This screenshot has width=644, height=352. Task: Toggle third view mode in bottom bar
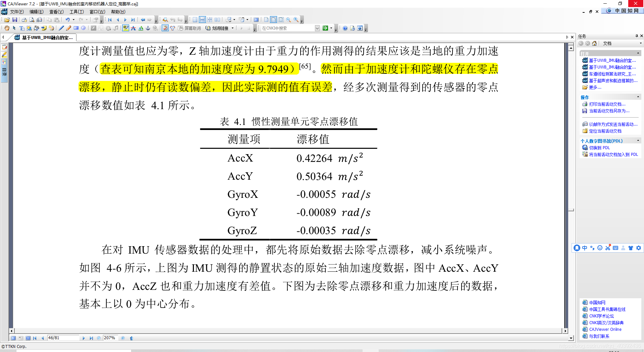(28, 338)
